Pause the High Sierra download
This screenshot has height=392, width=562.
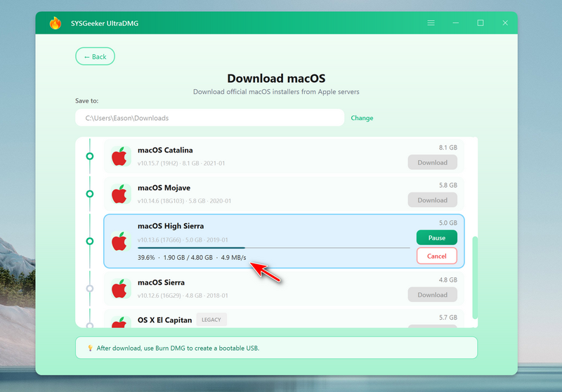[x=436, y=237]
